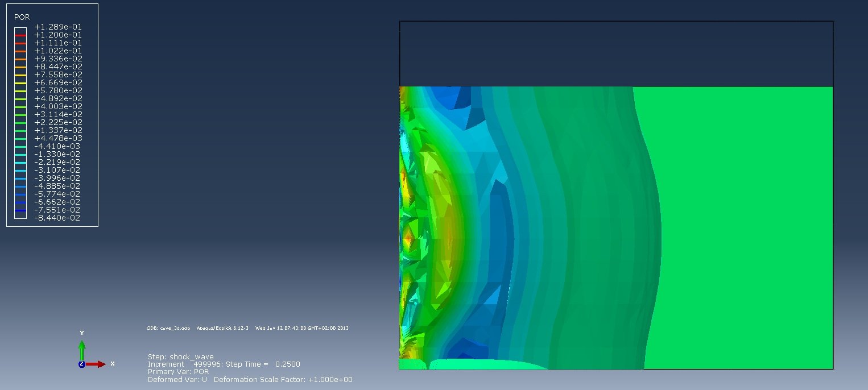
Task: Click the Deformation Scale Factor text line
Action: 250,379
